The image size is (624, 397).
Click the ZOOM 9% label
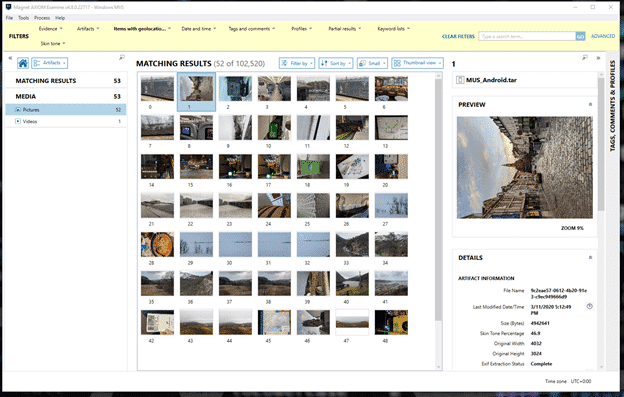572,228
